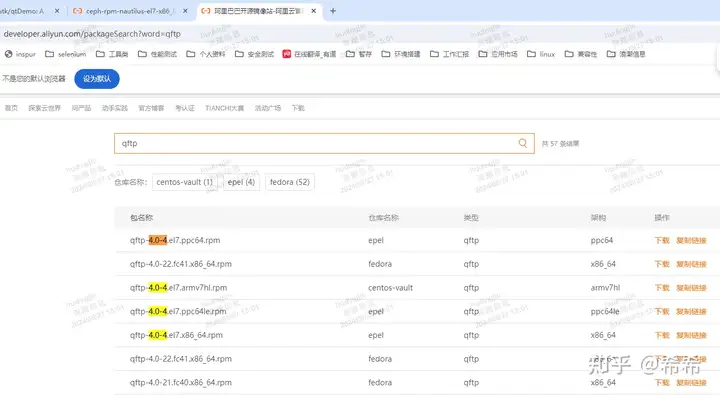Click the 架构 column header

[x=598, y=218]
